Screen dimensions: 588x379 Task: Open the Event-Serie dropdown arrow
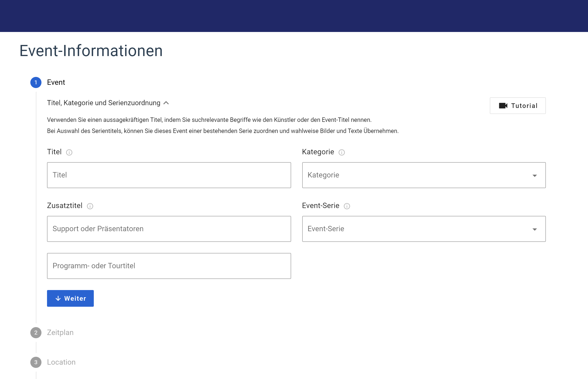pos(534,229)
